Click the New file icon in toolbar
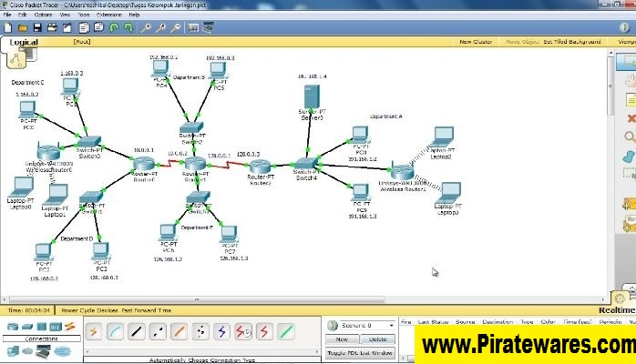 click(7, 27)
